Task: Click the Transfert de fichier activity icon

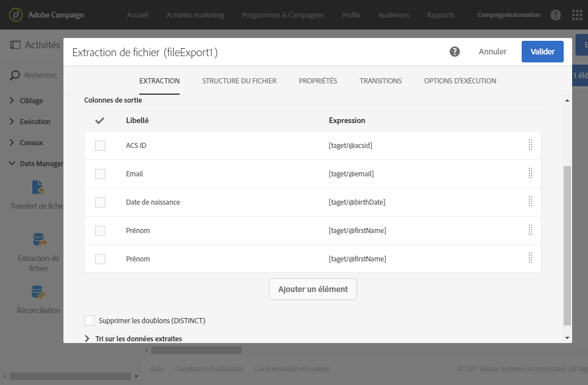Action: point(38,187)
